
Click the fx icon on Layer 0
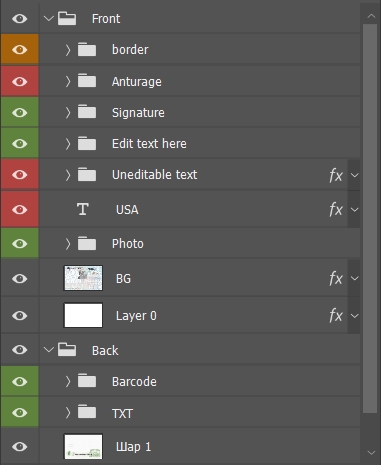click(336, 315)
